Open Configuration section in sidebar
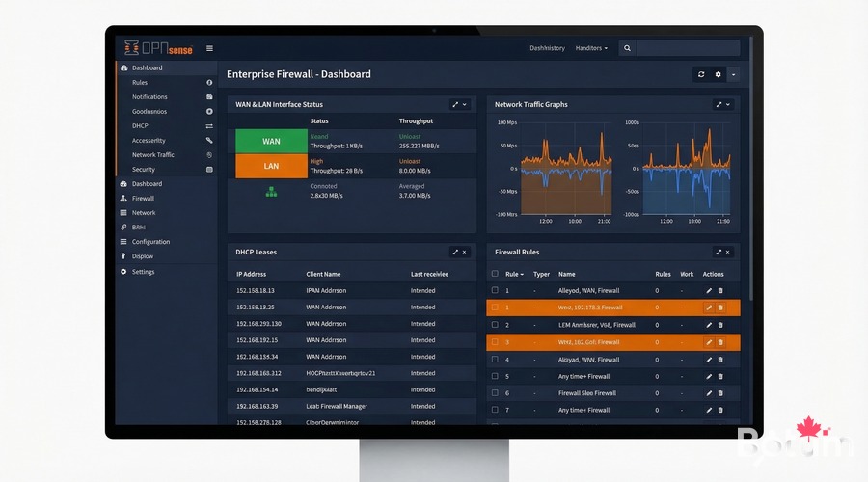Viewport: 868px width, 482px height. point(150,242)
